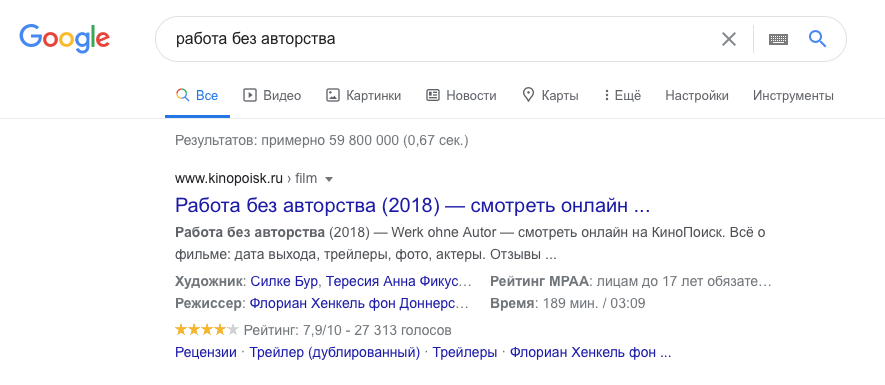Open the Ещё more menu
The image size is (885, 385).
click(x=622, y=95)
